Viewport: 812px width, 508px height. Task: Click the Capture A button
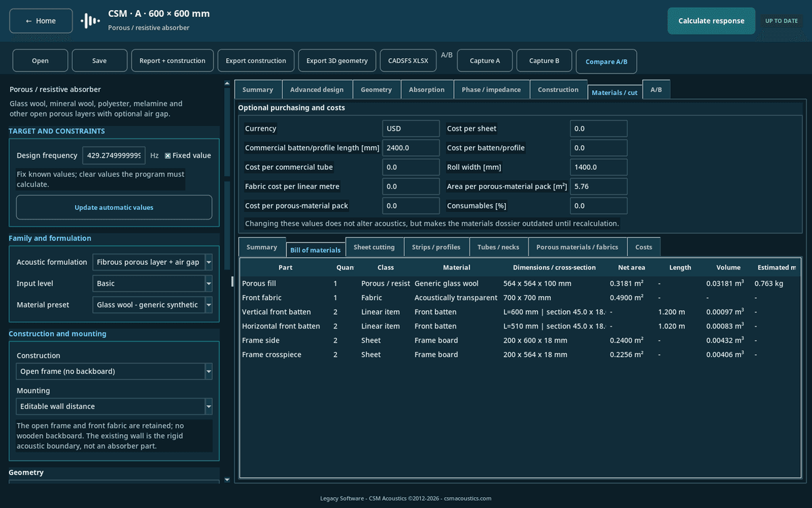click(x=484, y=60)
